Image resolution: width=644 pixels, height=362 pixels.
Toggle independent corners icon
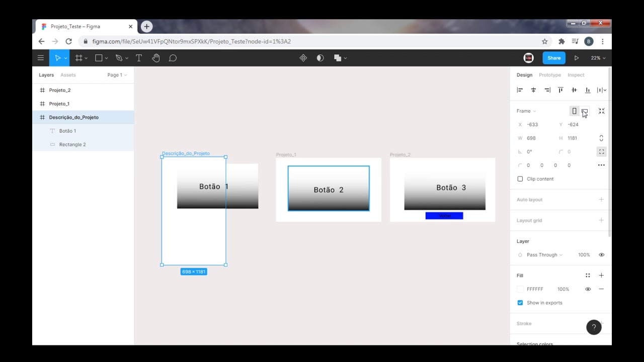601,152
